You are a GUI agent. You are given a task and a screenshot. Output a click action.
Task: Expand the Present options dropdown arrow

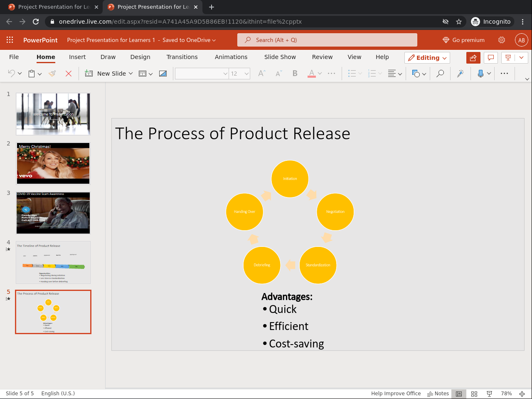point(521,58)
